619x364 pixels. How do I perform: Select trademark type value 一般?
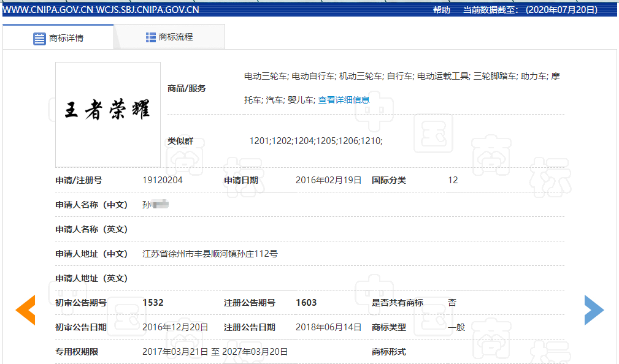coord(457,327)
